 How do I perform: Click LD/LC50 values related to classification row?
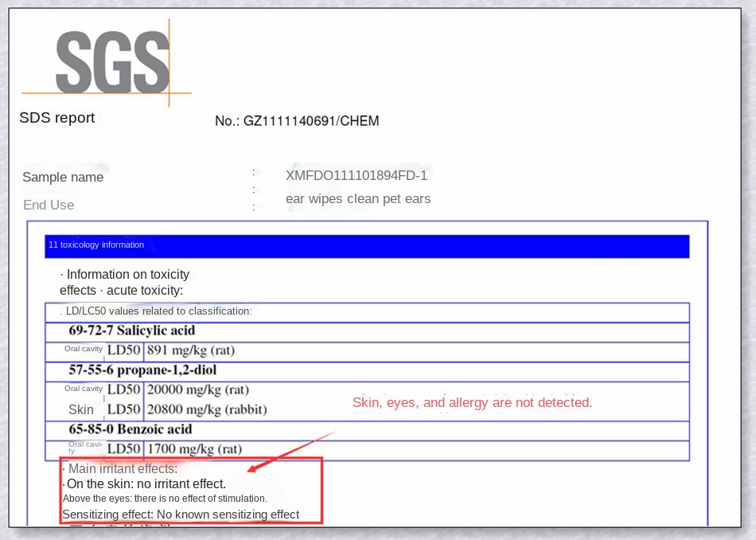coord(159,311)
